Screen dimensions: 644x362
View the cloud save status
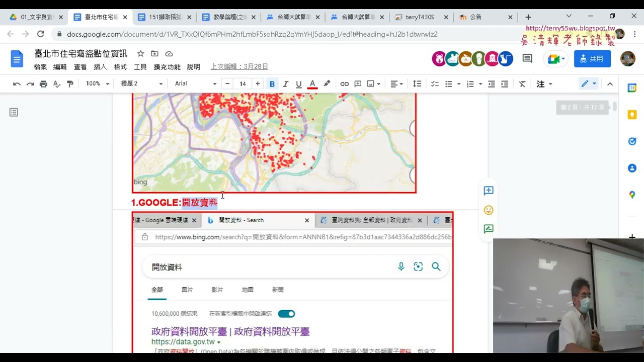click(x=169, y=54)
